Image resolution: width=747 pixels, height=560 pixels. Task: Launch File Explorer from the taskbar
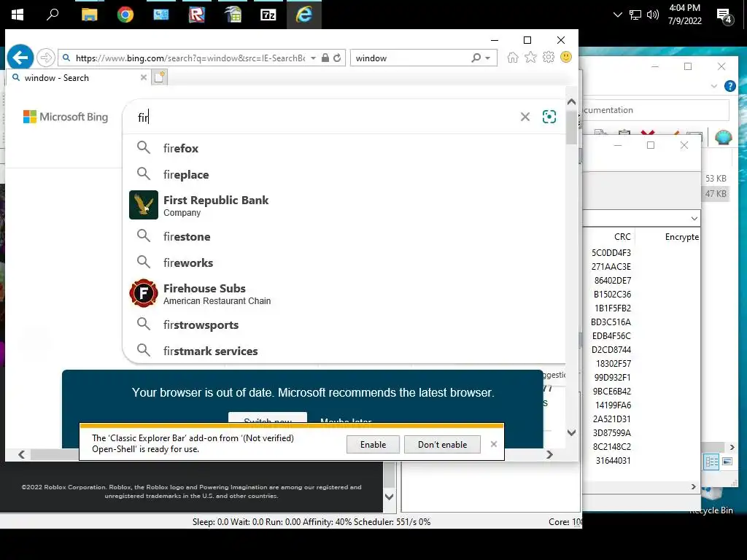[89, 15]
